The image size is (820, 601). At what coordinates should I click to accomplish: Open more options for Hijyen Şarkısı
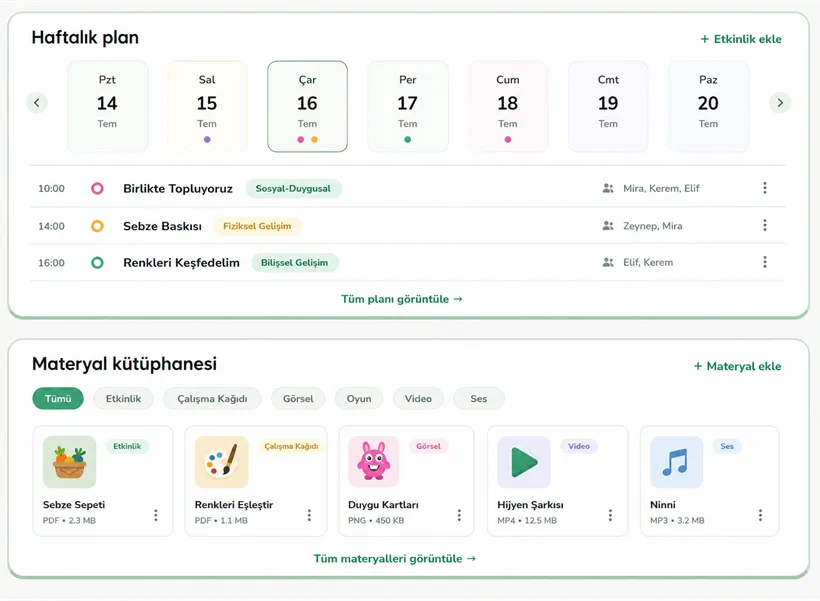(x=610, y=515)
